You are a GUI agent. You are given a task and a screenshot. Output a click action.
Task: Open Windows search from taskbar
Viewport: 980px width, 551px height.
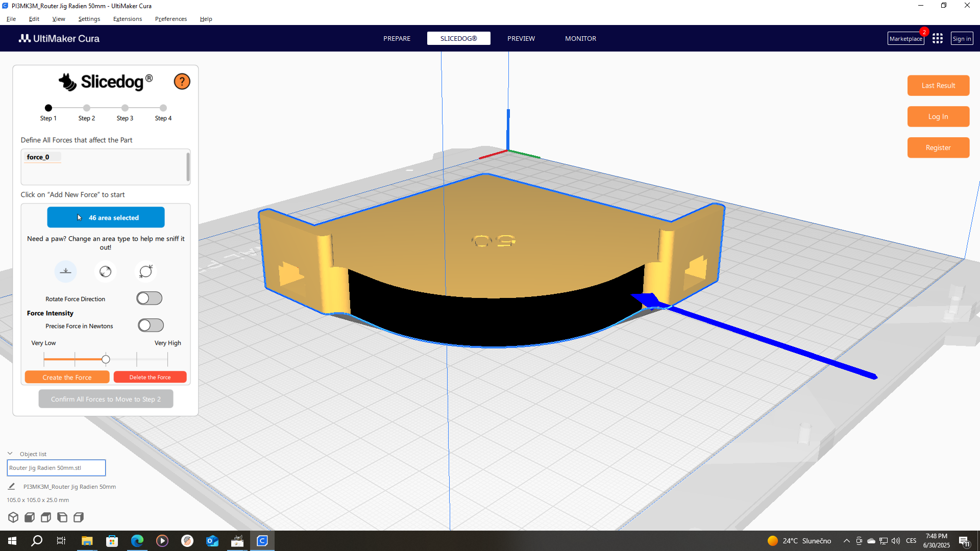pos(37,541)
